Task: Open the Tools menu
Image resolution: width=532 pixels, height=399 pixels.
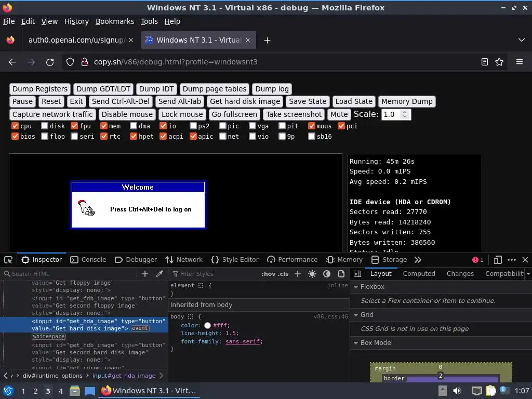Action: (x=149, y=21)
